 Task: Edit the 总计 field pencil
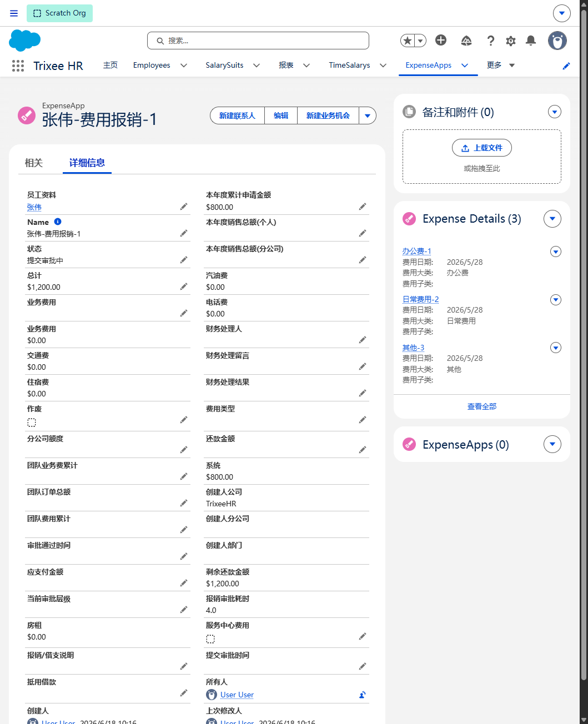[184, 286]
